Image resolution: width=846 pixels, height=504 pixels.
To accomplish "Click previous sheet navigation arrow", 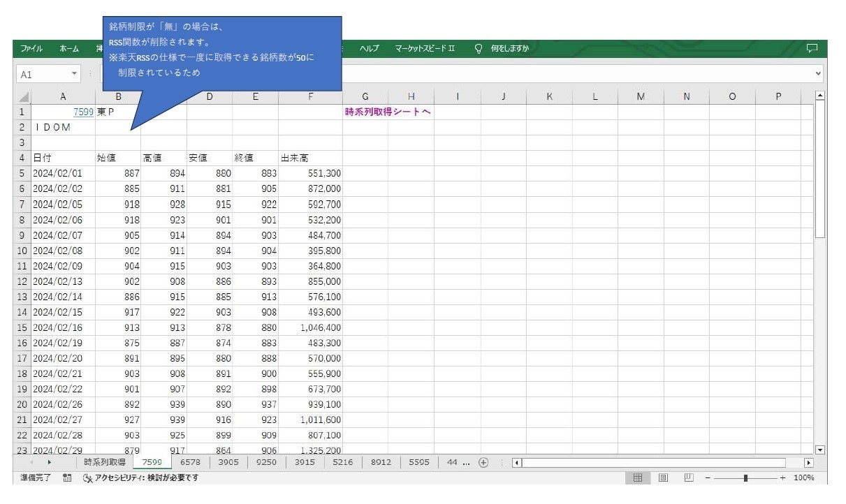I will [31, 463].
